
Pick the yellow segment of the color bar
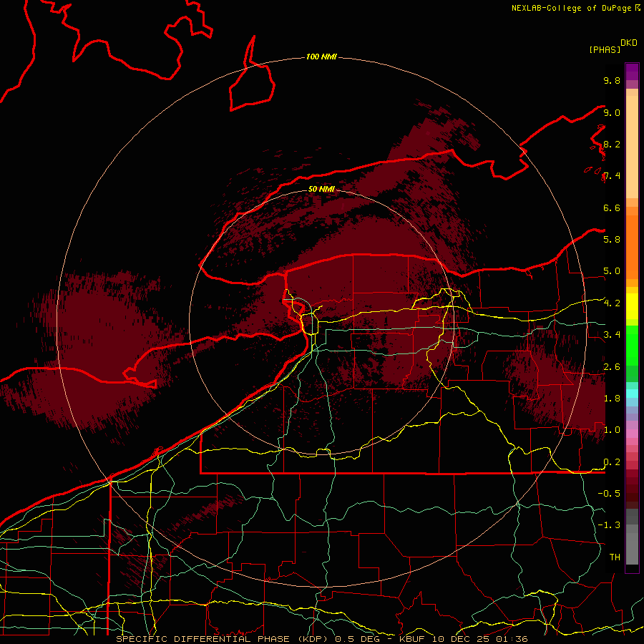[632, 306]
